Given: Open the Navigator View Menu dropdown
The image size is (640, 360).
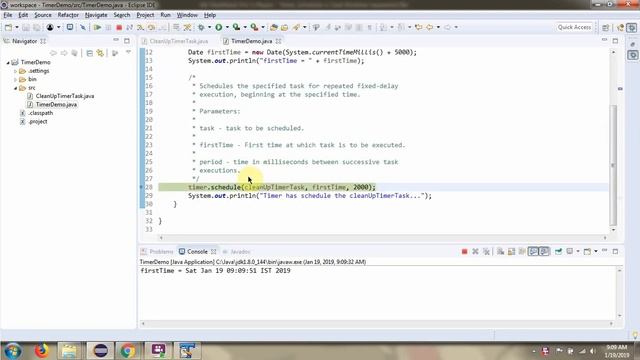Looking at the screenshot, I should point(128,53).
